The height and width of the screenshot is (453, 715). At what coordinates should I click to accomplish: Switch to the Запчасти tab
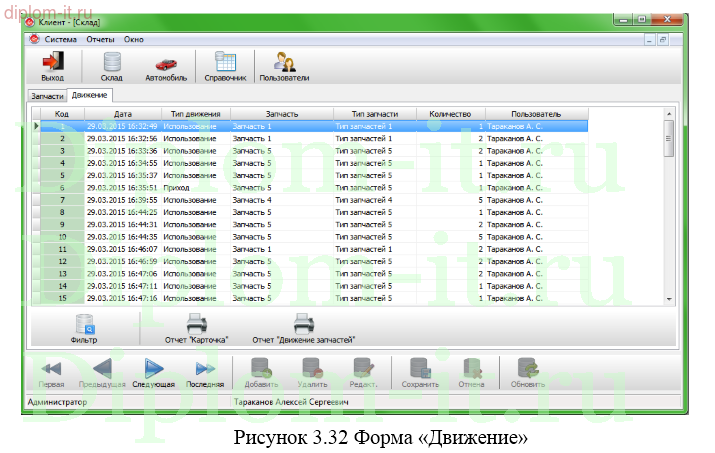[47, 96]
